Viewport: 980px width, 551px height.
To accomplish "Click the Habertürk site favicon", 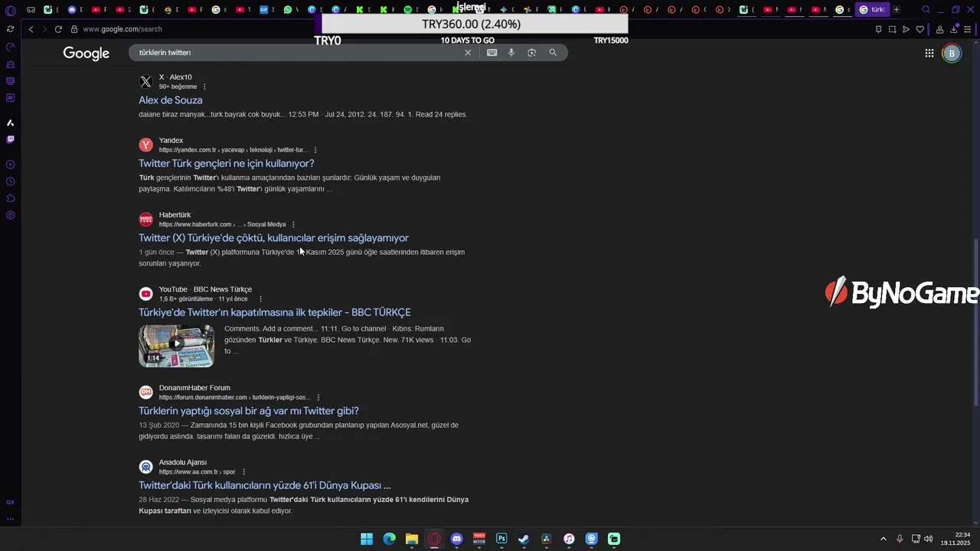I will (145, 220).
